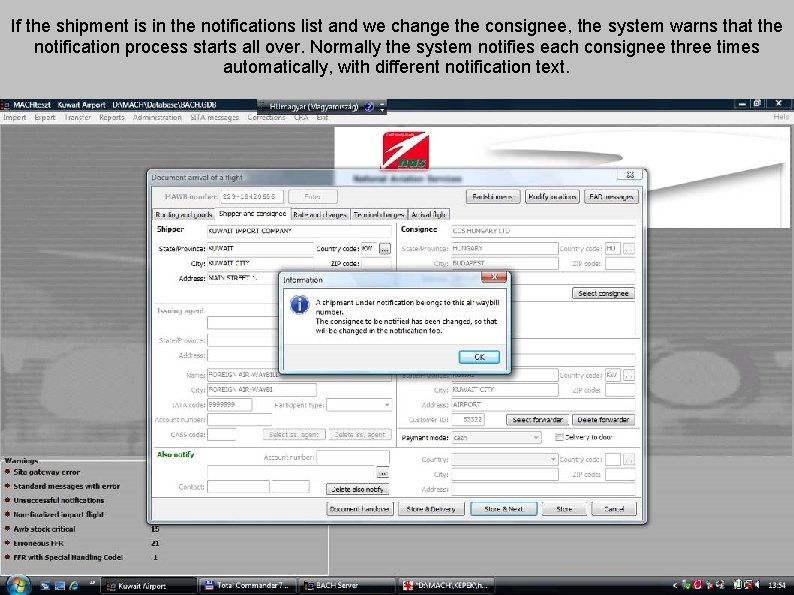The image size is (794, 595).
Task: Open the Arrival flight tab
Action: (428, 215)
